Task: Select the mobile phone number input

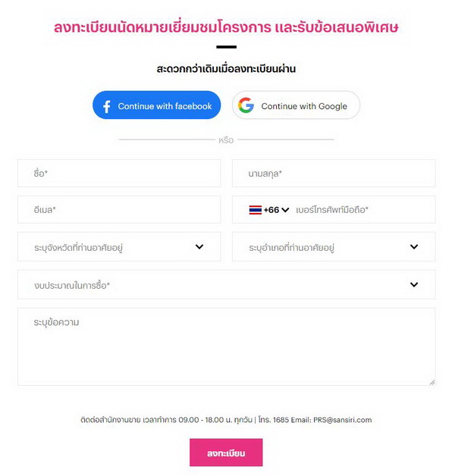Action: (360, 210)
